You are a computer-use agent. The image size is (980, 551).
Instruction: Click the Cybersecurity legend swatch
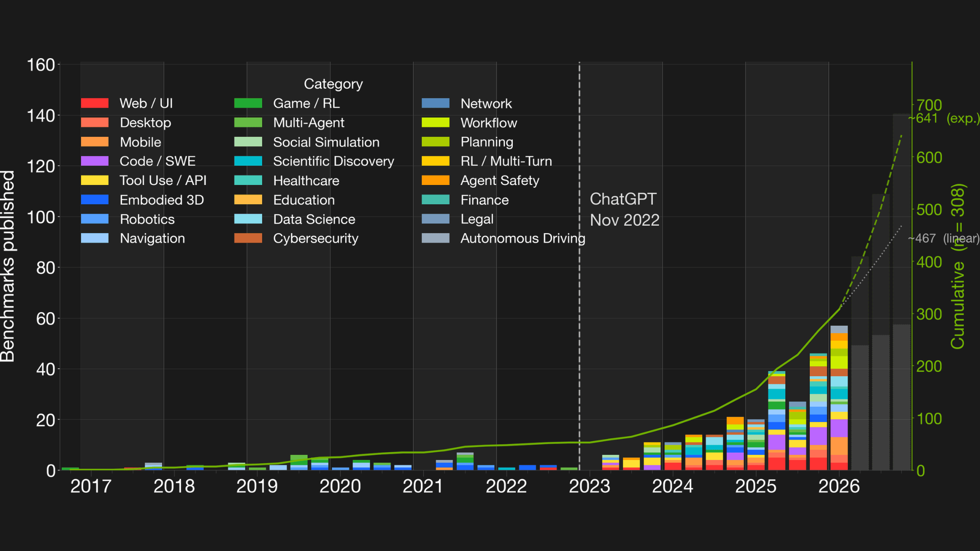[248, 238]
